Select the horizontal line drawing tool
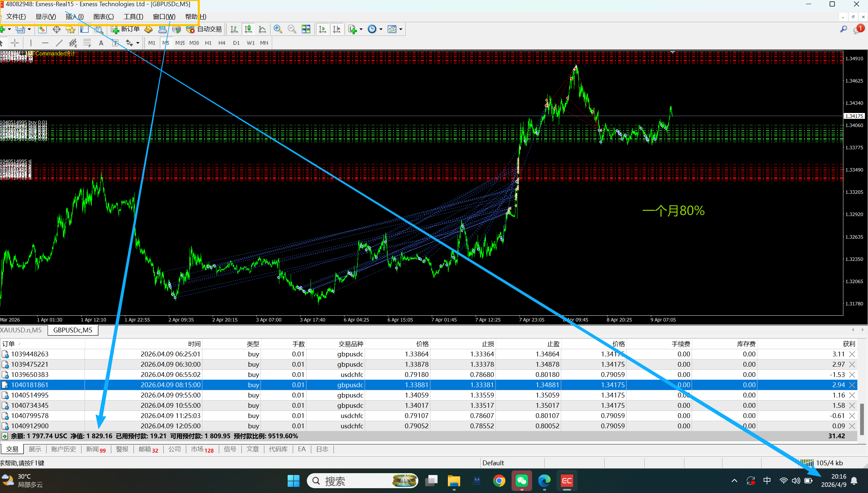 pyautogui.click(x=45, y=43)
